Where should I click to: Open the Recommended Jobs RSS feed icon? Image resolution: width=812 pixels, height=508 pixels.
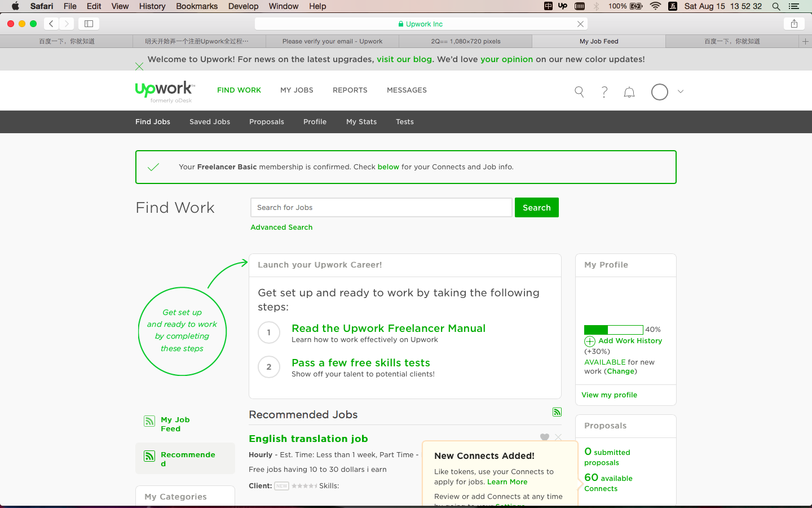click(x=557, y=412)
